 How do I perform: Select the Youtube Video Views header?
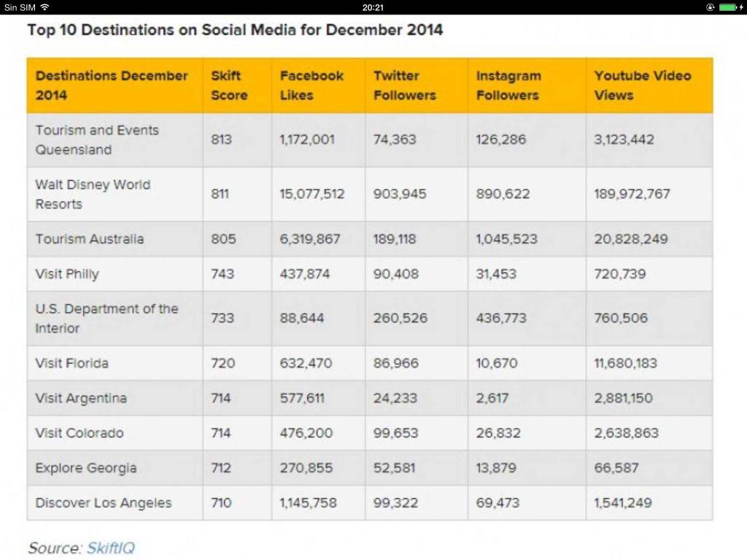point(642,85)
